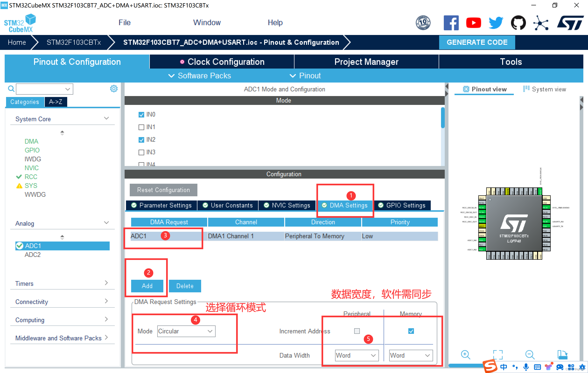588x373 pixels.
Task: Enable the IN1 channel checkbox
Action: pos(141,127)
